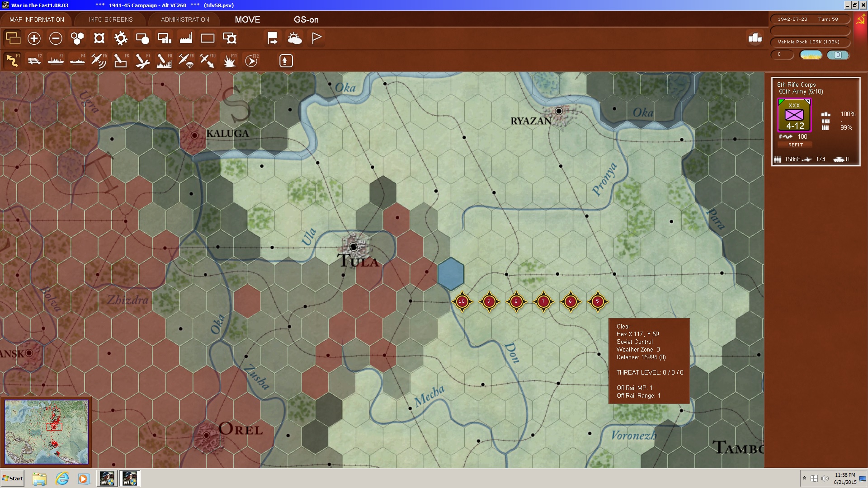Viewport: 868px width, 488px height.
Task: Select F8 bomb city mode icon
Action: click(164, 61)
